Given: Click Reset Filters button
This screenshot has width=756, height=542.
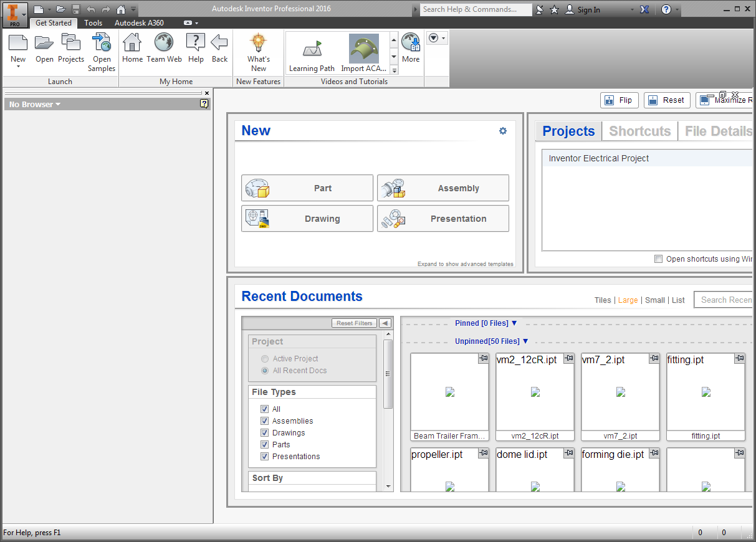Looking at the screenshot, I should [x=354, y=323].
